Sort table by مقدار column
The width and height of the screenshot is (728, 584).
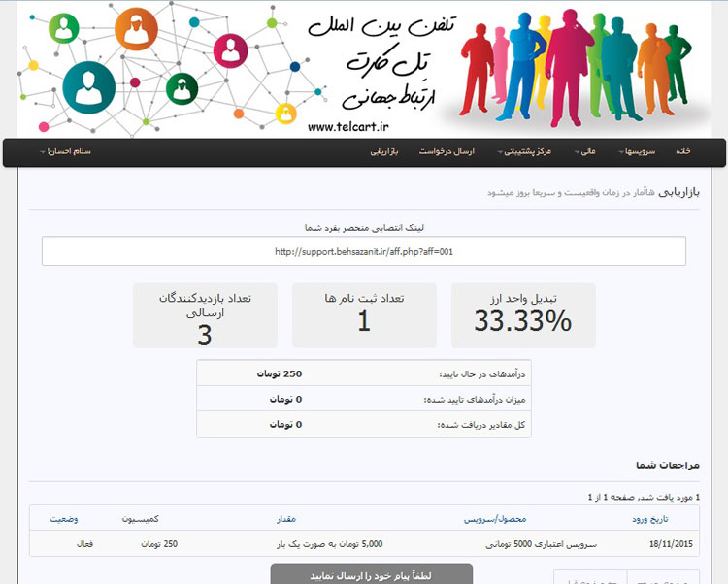point(286,519)
